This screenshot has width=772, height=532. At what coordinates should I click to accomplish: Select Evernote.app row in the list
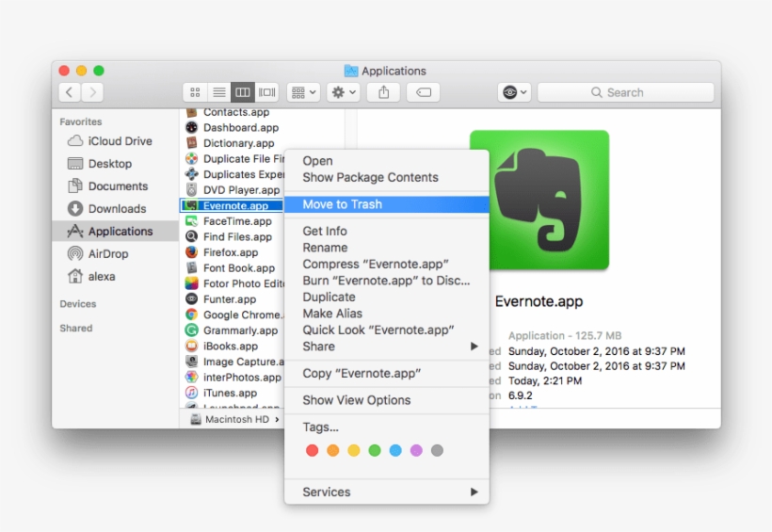pos(232,205)
